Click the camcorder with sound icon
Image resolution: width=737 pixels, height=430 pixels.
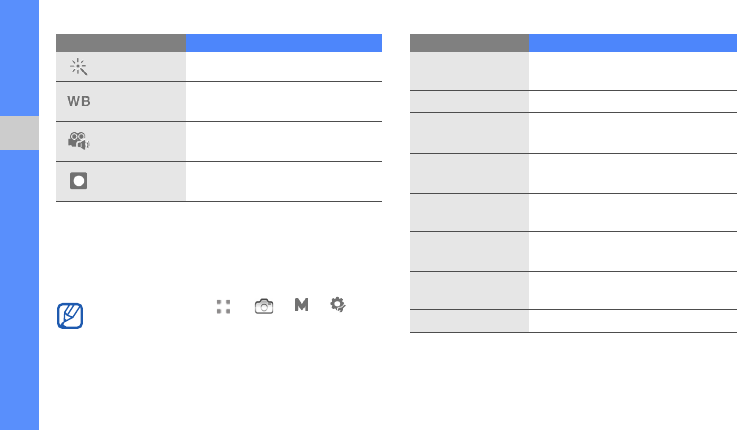[78, 141]
